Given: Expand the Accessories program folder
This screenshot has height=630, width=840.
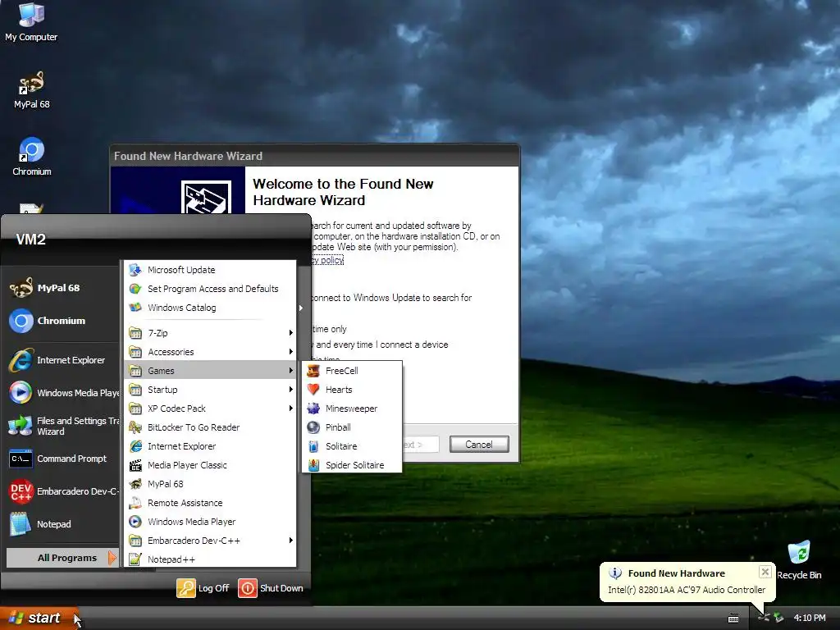Looking at the screenshot, I should 211,352.
